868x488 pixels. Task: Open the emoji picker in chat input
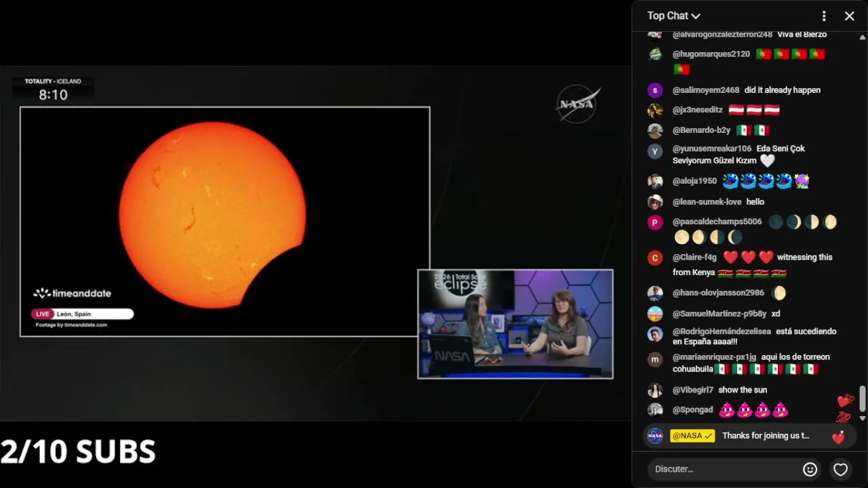pyautogui.click(x=810, y=469)
